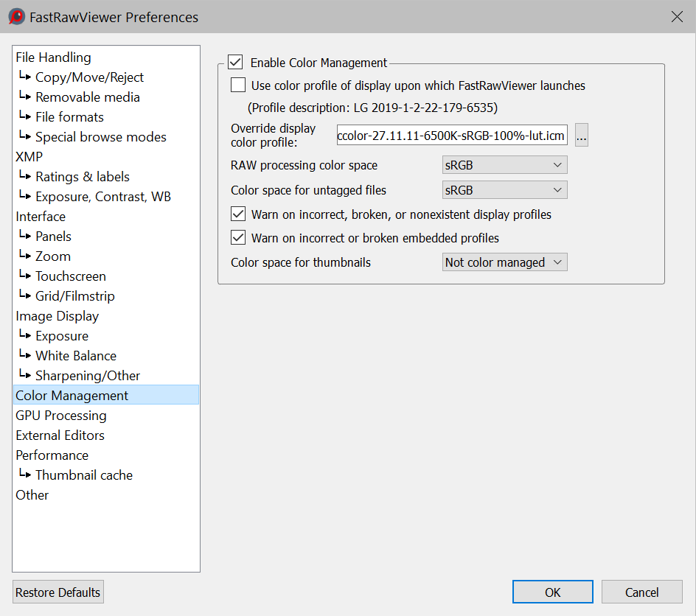Click the override display color profile field
This screenshot has width=696, height=616.
tap(452, 136)
